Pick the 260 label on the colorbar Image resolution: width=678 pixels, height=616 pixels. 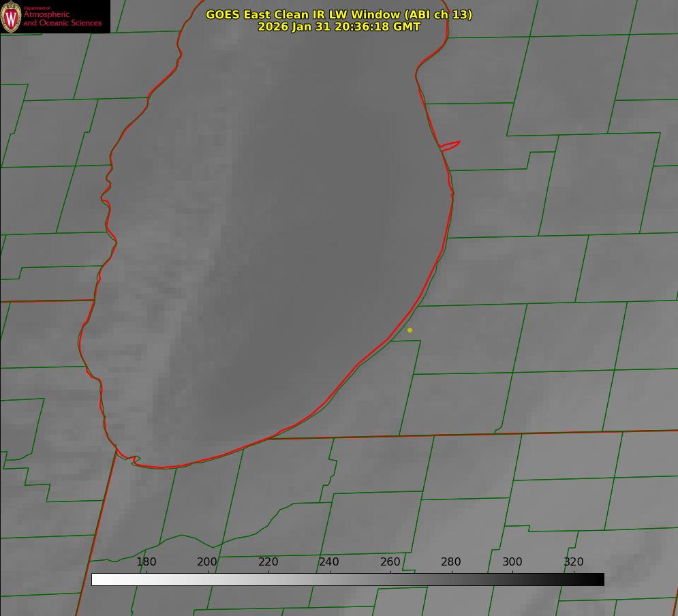390,561
